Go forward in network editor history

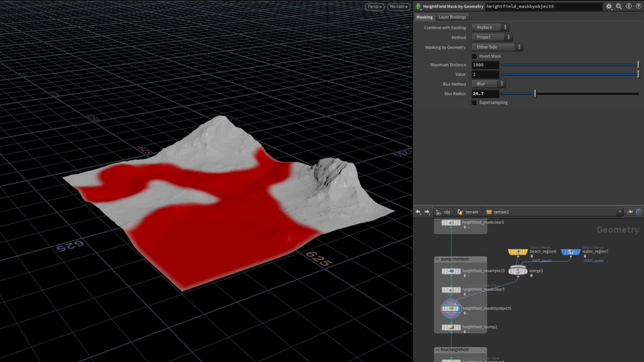coord(427,212)
